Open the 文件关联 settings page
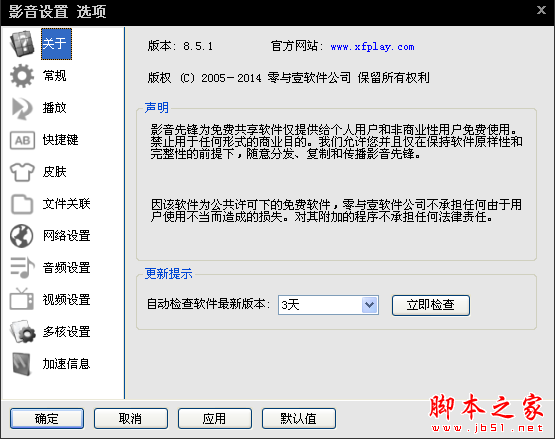This screenshot has width=555, height=439. [67, 204]
